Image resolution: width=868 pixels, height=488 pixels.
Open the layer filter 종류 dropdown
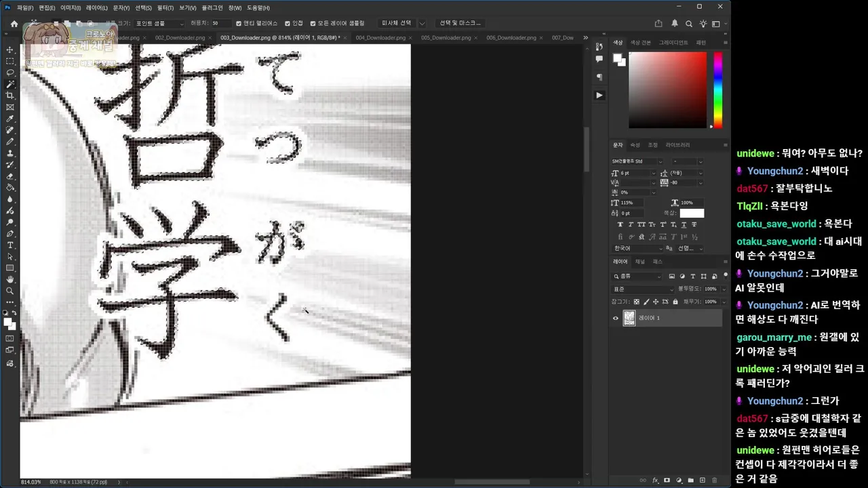[x=637, y=276]
